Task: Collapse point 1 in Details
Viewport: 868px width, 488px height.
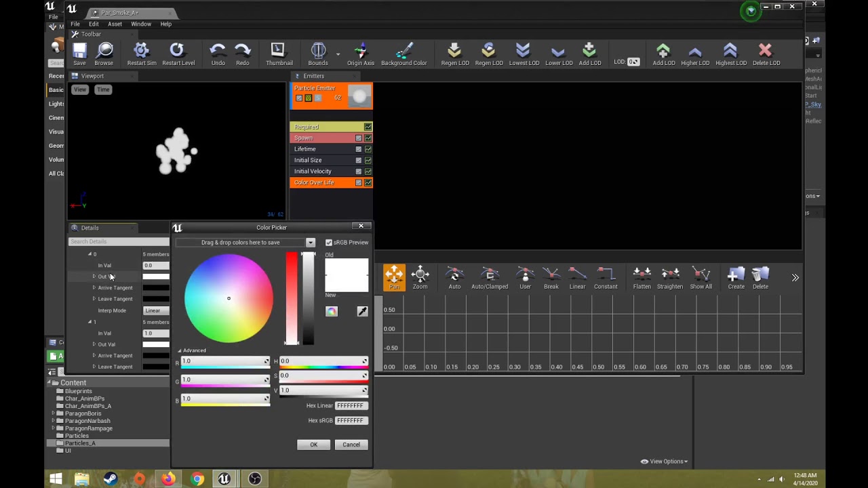Action: pos(90,322)
